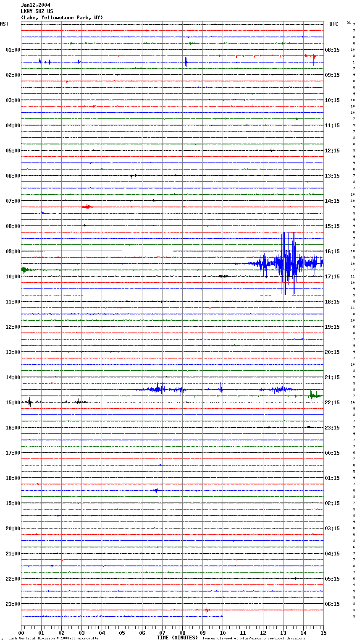Viewport: 357px width, 644px height.
Task: Click the location text Lake, Yellowstone Park, WY
Action: (62, 18)
